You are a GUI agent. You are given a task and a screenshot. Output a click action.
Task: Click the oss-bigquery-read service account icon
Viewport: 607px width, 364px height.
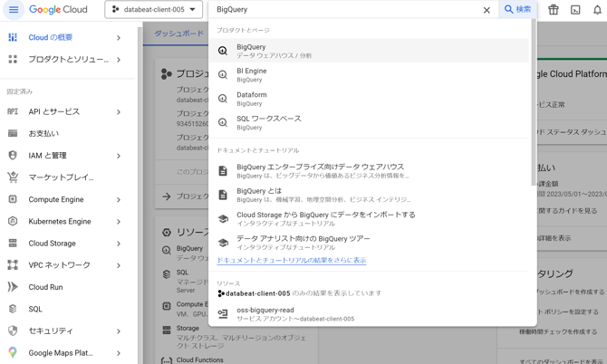[x=223, y=313]
